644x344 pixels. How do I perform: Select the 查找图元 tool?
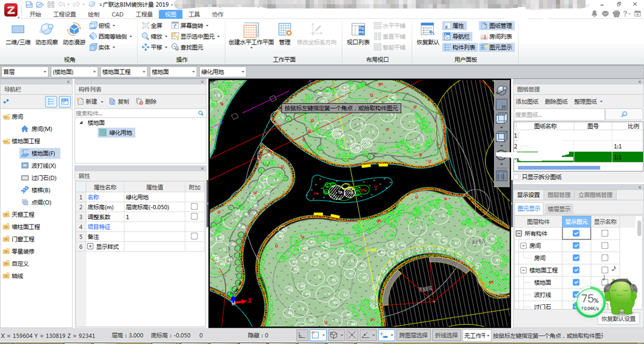(187, 47)
